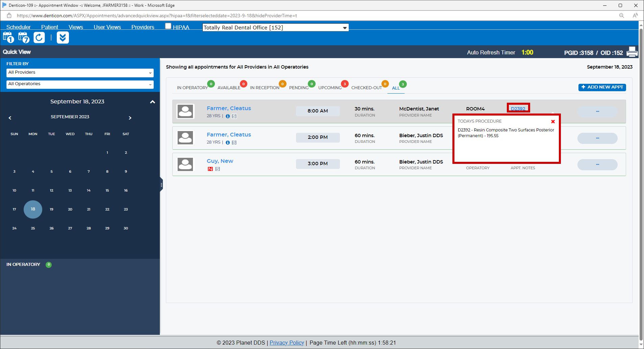Open the Privacy Policy link
The height and width of the screenshot is (349, 644).
click(287, 343)
